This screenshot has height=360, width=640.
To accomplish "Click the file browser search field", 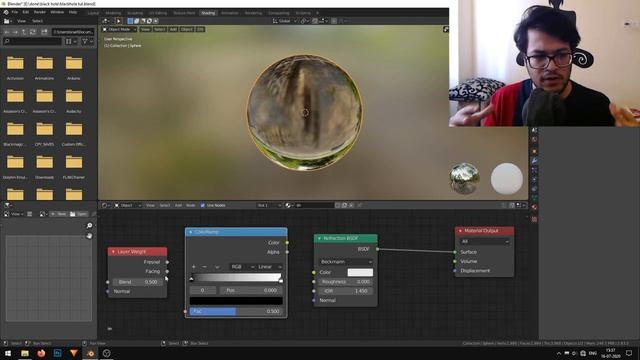I will 33,41.
